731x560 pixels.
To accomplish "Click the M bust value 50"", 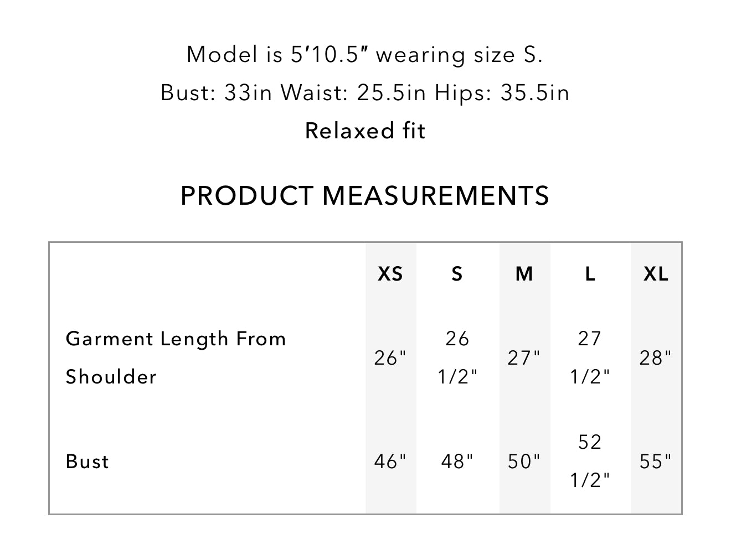I will (x=524, y=461).
